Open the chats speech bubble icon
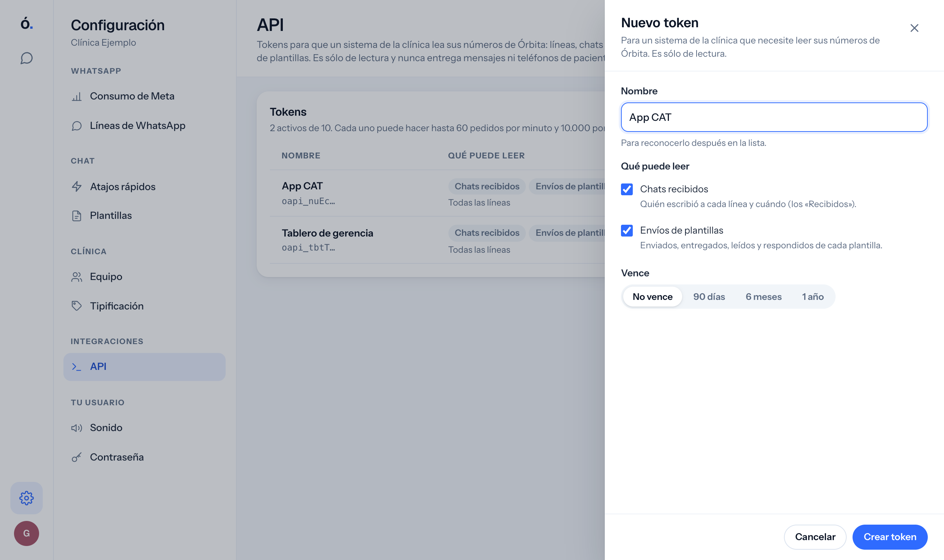 point(27,58)
